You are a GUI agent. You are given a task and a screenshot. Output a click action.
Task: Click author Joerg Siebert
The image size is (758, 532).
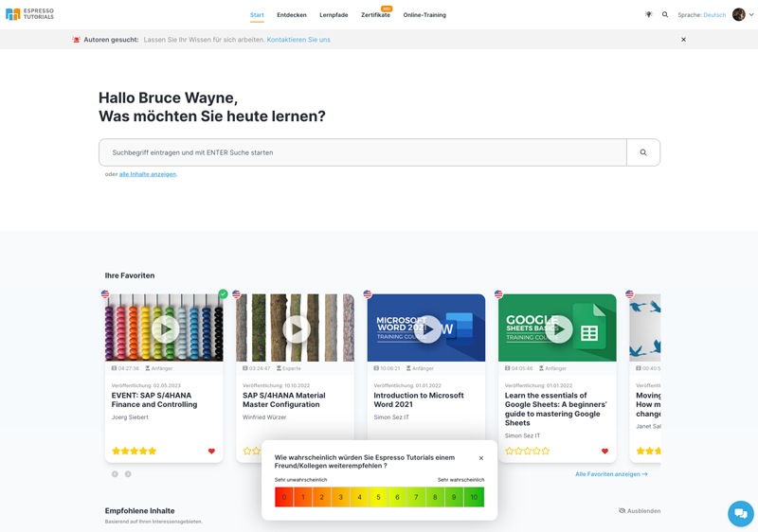(130, 417)
